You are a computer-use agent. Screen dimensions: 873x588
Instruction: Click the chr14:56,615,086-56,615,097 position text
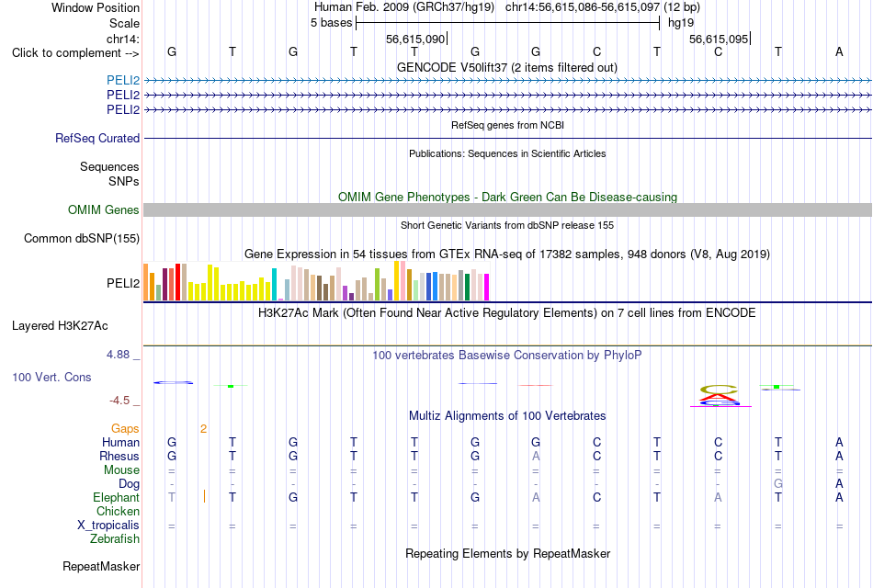point(583,7)
